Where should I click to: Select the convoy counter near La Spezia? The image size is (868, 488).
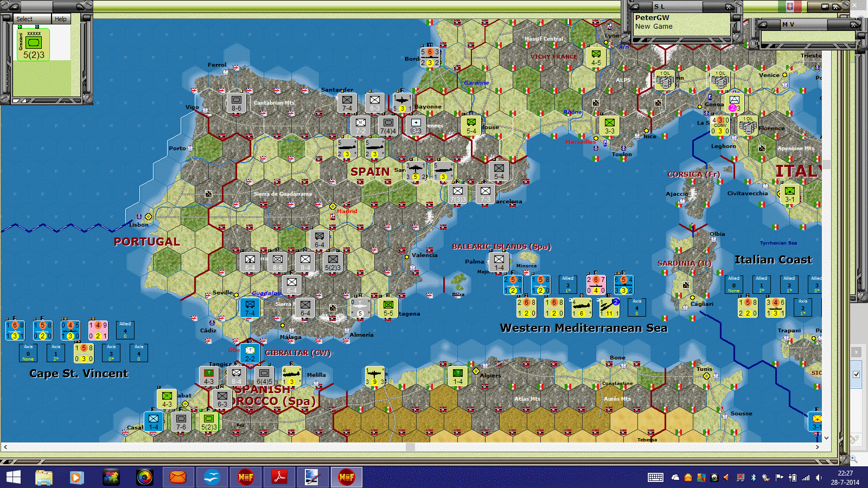[x=720, y=125]
